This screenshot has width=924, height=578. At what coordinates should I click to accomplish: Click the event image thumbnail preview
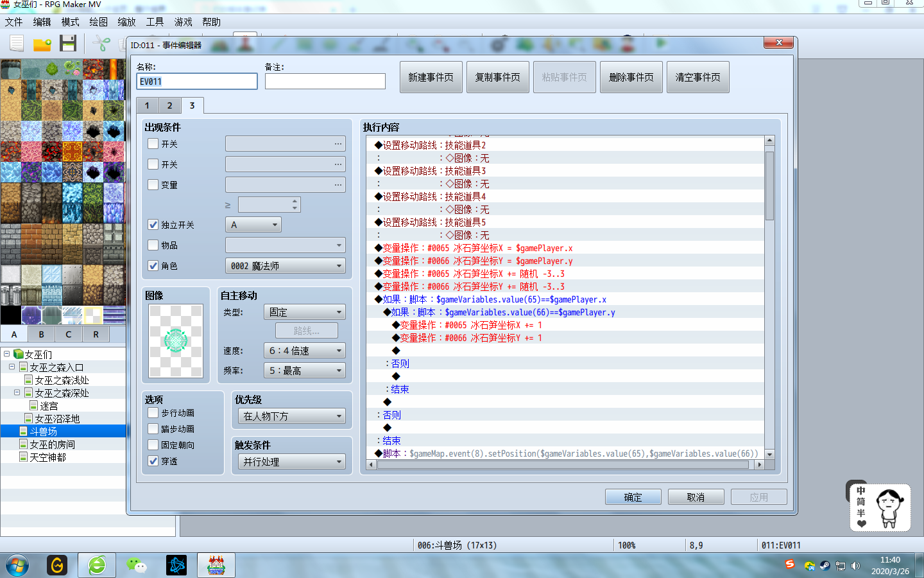click(176, 341)
